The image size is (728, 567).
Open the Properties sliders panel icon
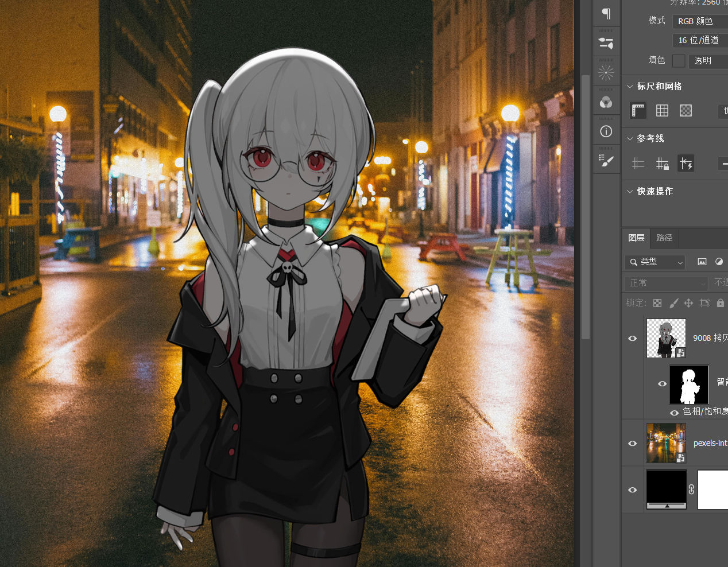tap(606, 43)
